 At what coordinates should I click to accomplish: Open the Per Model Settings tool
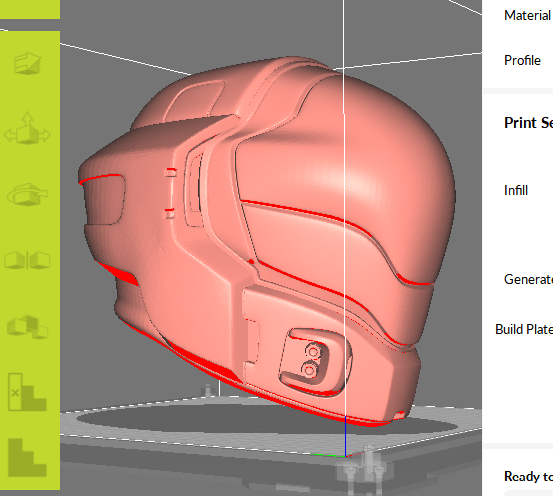(27, 327)
